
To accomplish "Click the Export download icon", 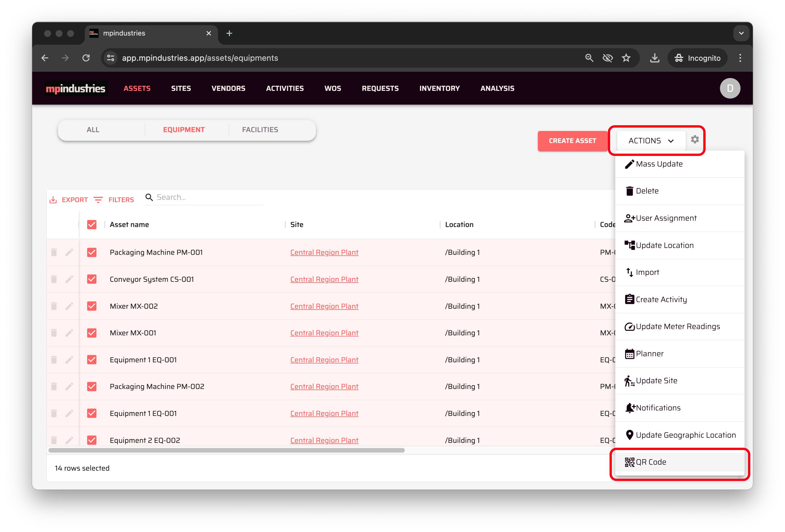I will click(53, 200).
